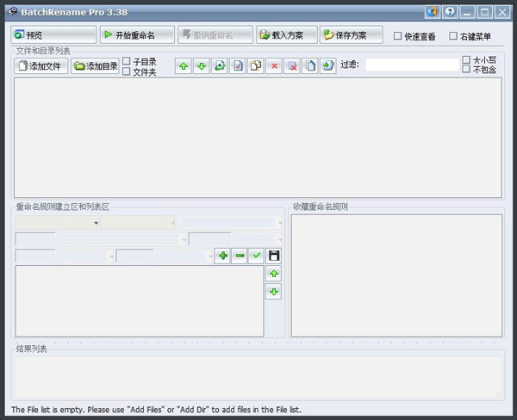This screenshot has height=420, width=517.
Task: Click the 结果列表 results list box
Action: point(258,378)
